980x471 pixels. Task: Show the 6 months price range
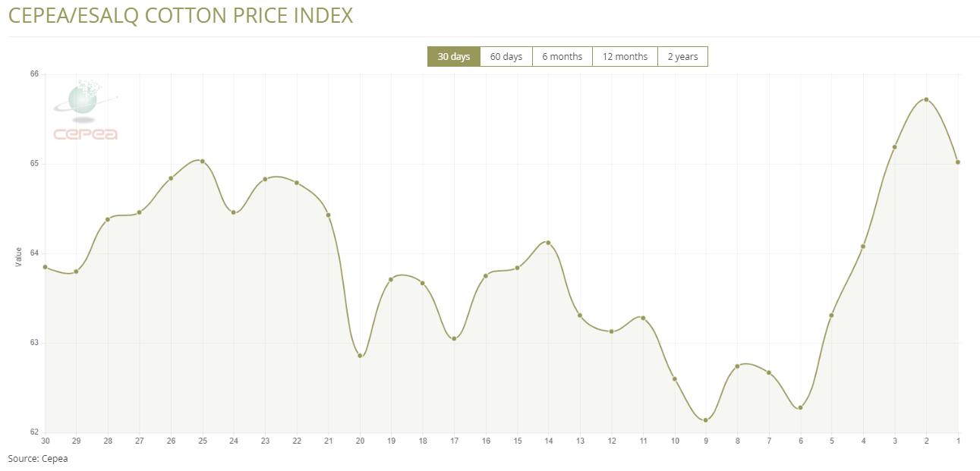[562, 57]
